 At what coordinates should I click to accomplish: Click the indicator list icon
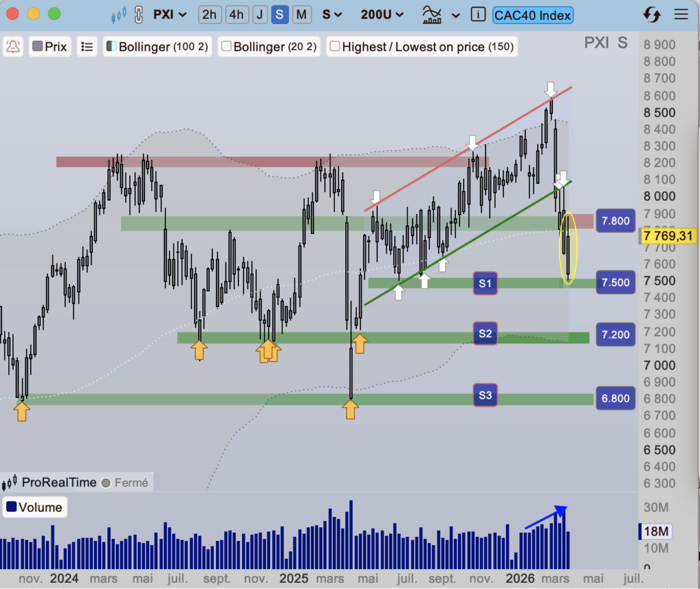pyautogui.click(x=87, y=47)
